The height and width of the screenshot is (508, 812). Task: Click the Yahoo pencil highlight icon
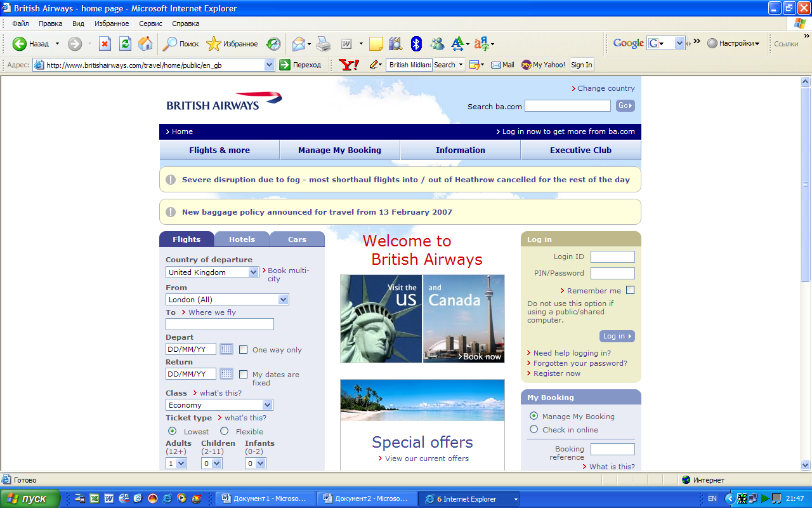[374, 65]
